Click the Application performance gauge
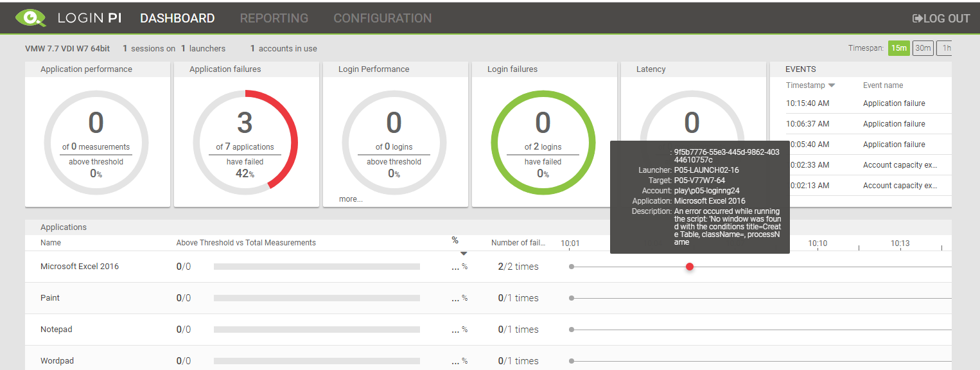Viewport: 980px width, 370px height. pyautogui.click(x=96, y=143)
